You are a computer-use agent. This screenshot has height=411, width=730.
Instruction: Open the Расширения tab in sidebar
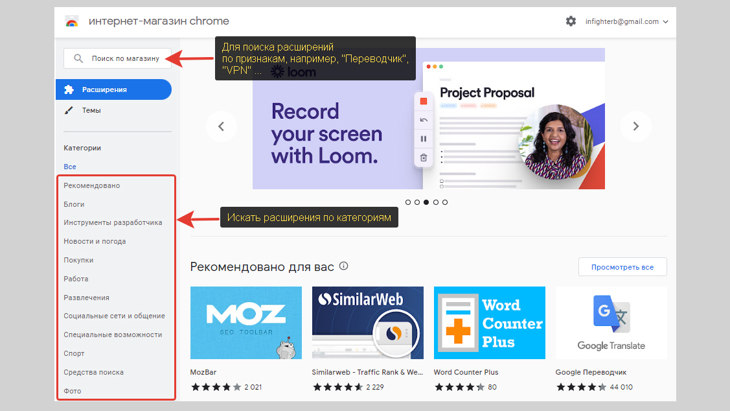114,89
